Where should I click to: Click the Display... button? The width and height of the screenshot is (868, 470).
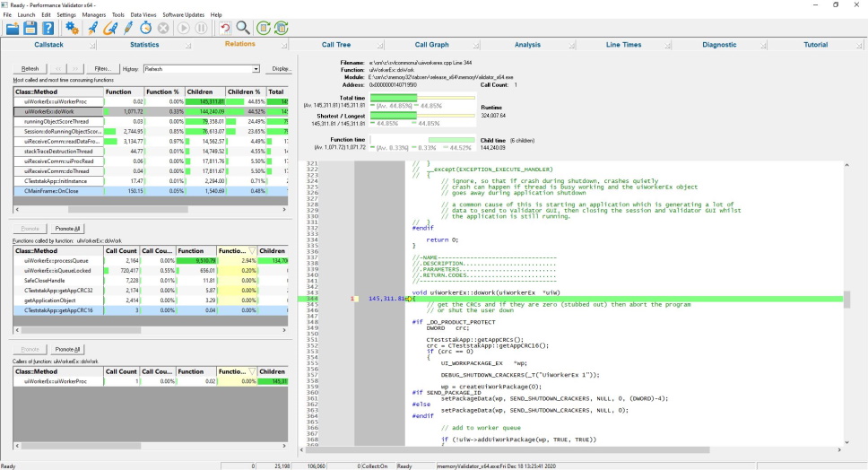point(280,69)
